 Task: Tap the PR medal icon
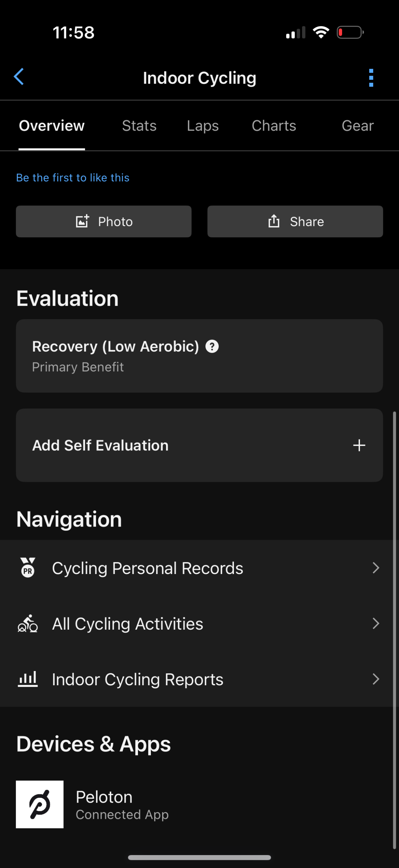(x=28, y=568)
